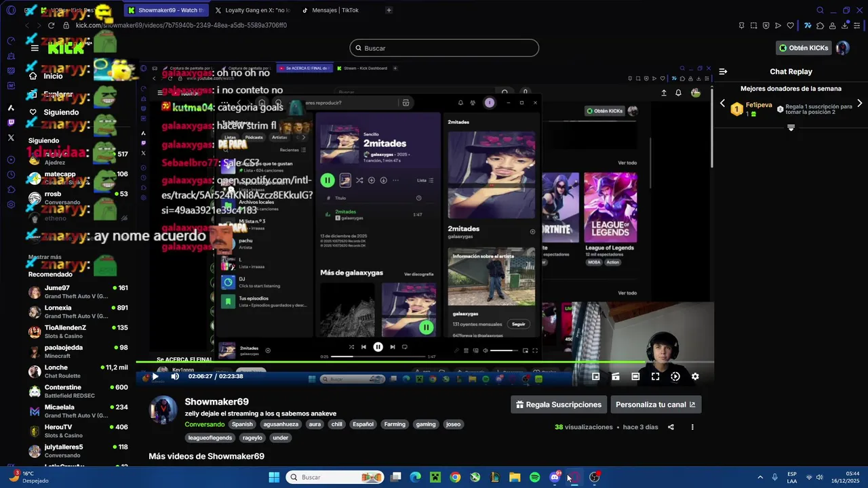Show previous top donor
The image size is (868, 488).
[722, 104]
